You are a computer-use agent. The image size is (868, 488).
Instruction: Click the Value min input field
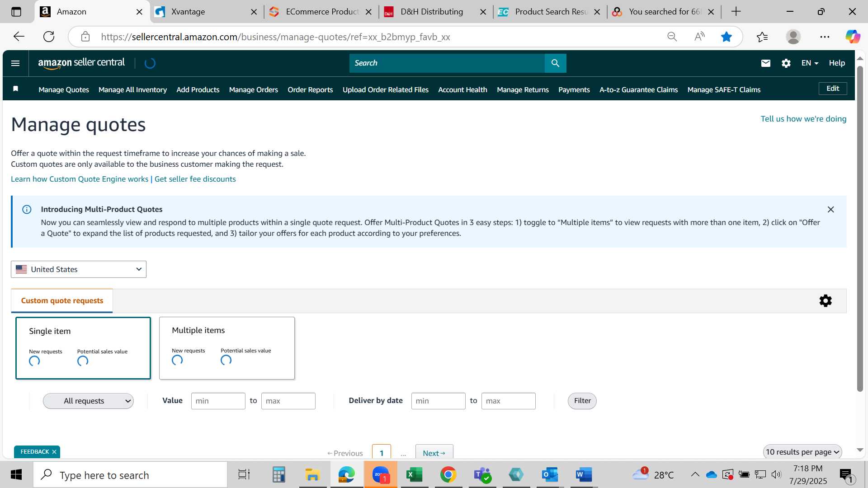click(218, 401)
